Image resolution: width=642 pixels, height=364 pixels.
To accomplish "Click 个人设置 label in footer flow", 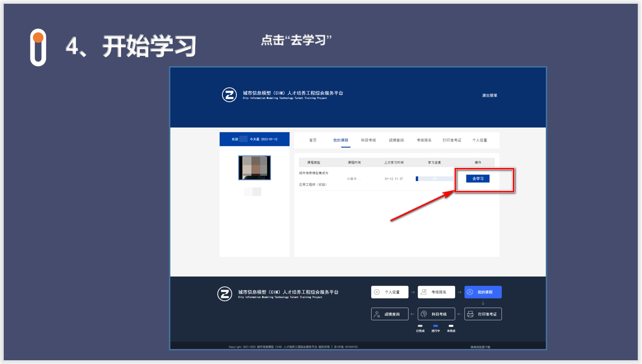I will 392,292.
